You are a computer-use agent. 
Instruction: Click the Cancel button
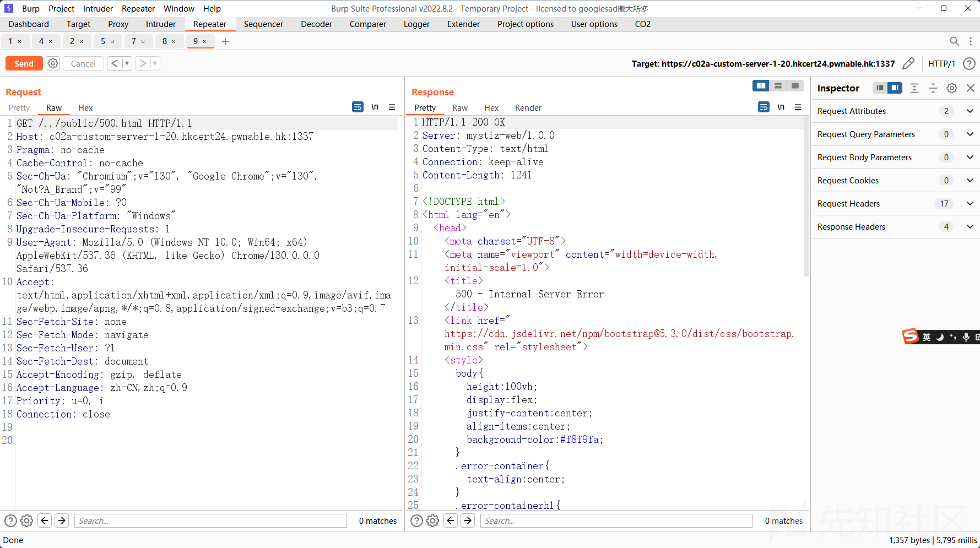click(83, 63)
